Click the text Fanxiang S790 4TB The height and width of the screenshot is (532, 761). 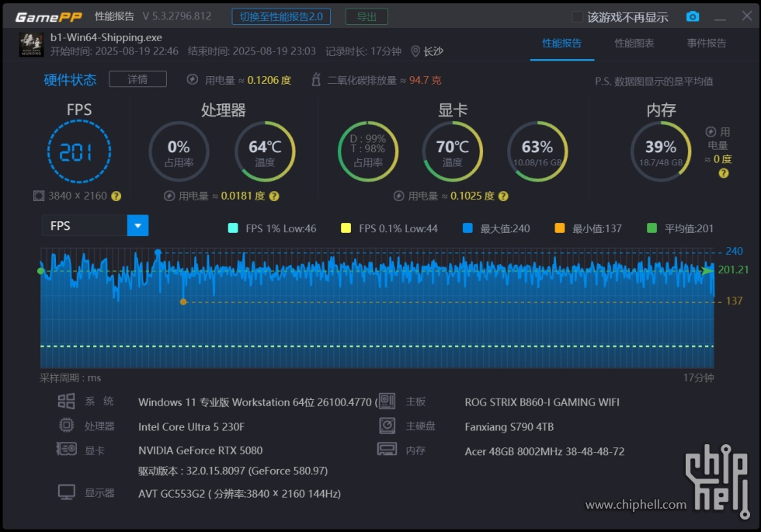coord(509,426)
